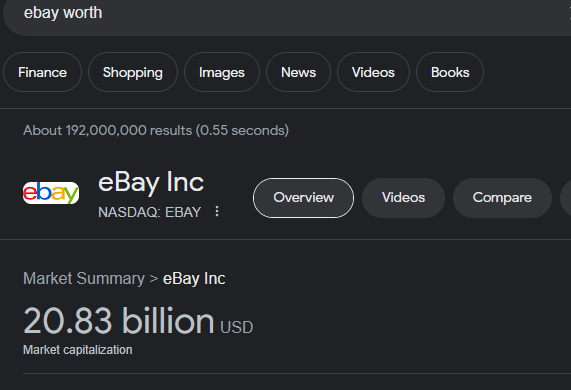The height and width of the screenshot is (390, 571).
Task: Switch to Videos search results chip
Action: pos(373,72)
